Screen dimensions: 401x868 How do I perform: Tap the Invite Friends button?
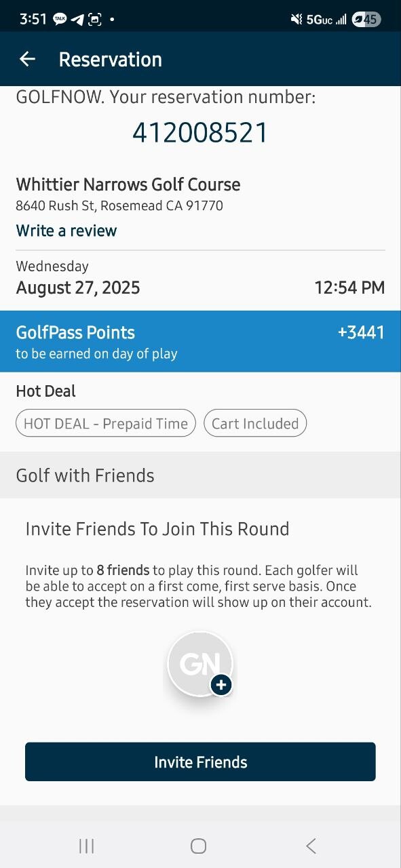click(200, 762)
